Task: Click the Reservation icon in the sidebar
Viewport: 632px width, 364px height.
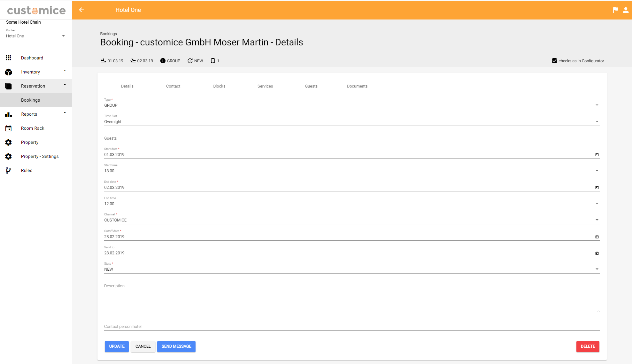Action: (9, 86)
